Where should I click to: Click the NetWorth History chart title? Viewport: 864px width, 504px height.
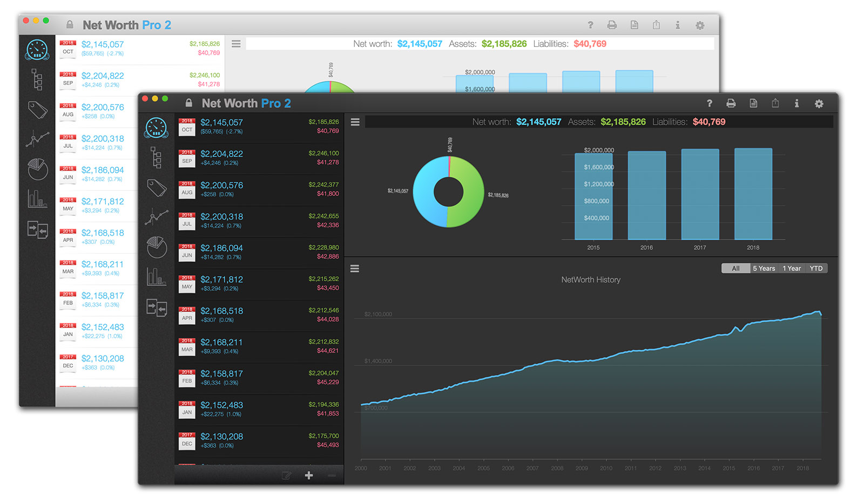591,280
